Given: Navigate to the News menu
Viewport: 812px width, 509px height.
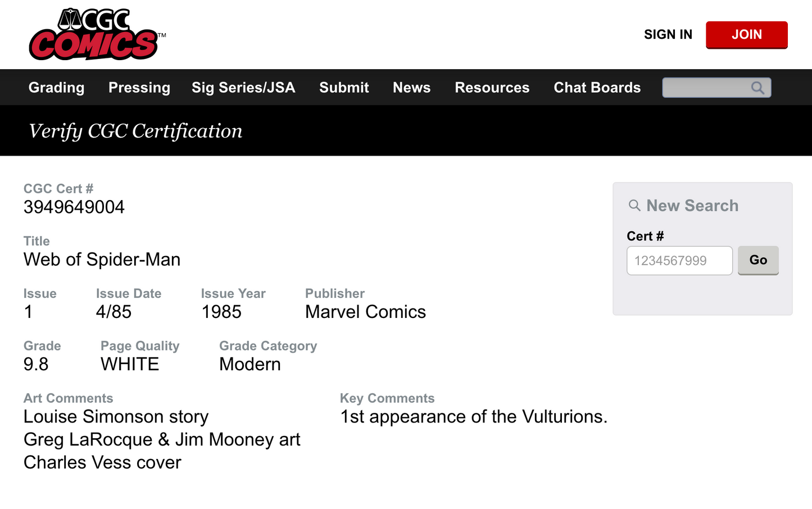Looking at the screenshot, I should tap(411, 88).
